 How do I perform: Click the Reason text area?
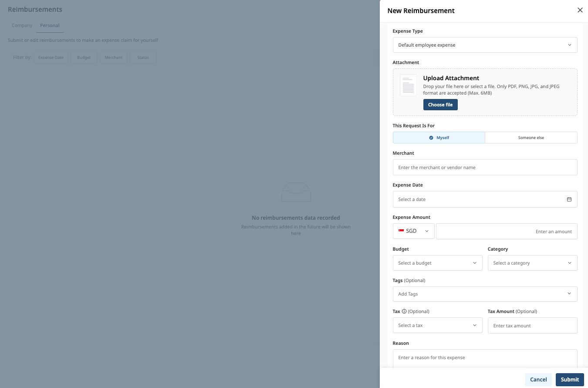[485, 358]
